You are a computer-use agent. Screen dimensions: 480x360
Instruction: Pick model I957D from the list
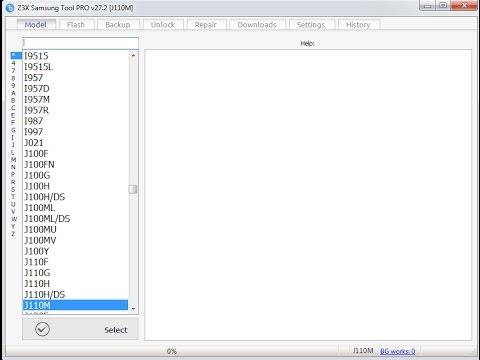(76, 88)
